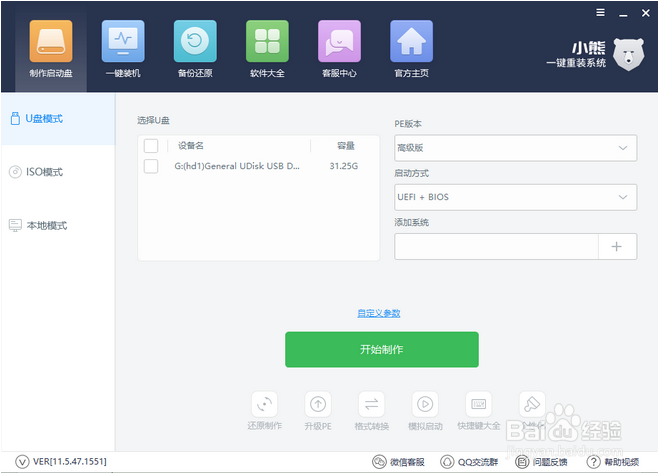Open the 启动方式 UEFI + BIOS dropdown
659x474 pixels.
tap(516, 197)
